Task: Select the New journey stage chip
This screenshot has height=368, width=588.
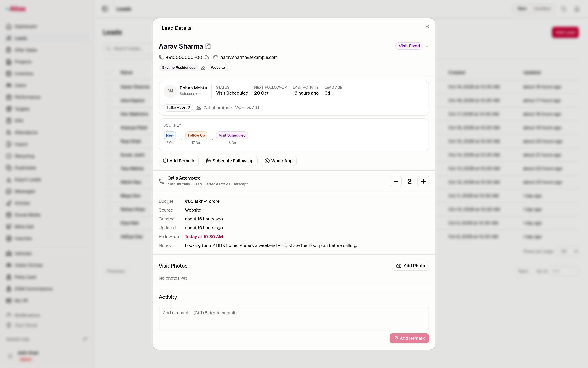Action: click(x=170, y=135)
